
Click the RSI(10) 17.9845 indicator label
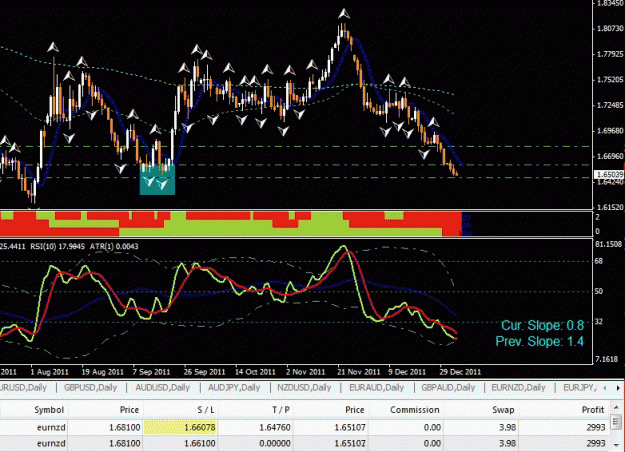point(57,246)
